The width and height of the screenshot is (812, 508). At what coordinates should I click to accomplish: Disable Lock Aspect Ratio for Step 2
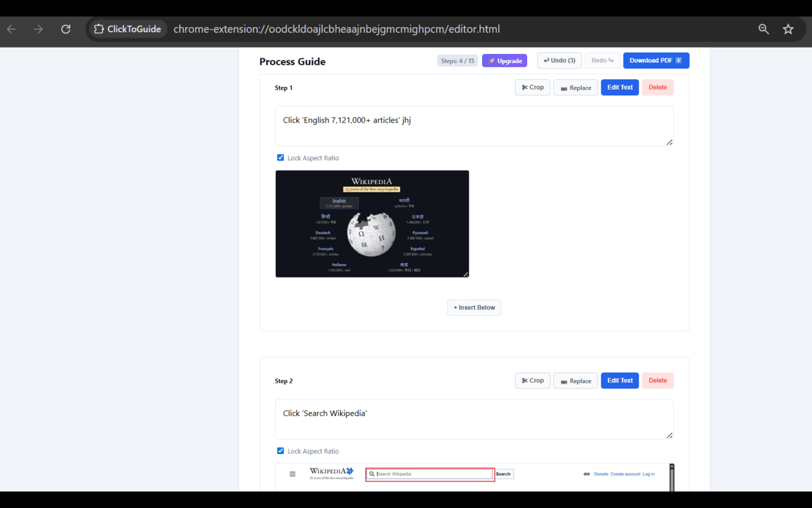[x=280, y=451]
